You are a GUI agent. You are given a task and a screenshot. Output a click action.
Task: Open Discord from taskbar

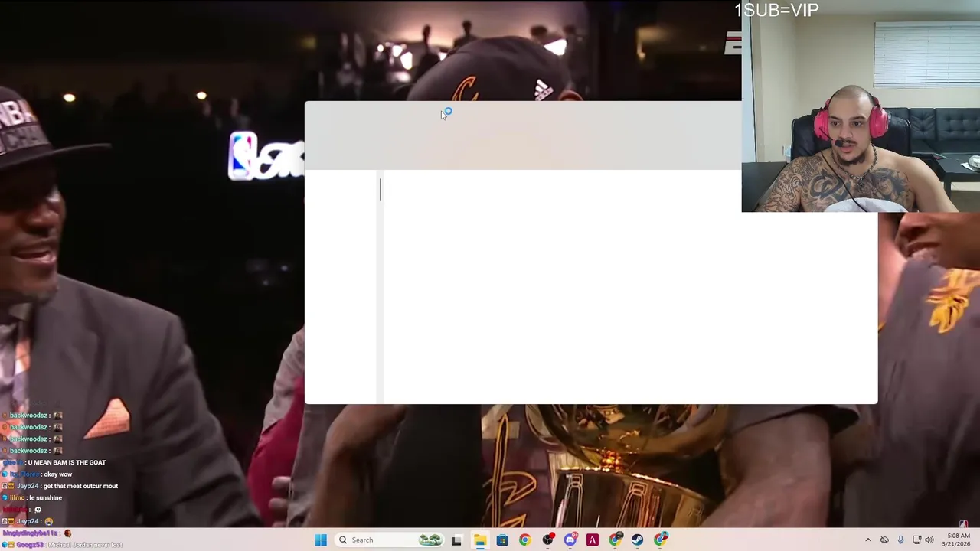click(570, 540)
